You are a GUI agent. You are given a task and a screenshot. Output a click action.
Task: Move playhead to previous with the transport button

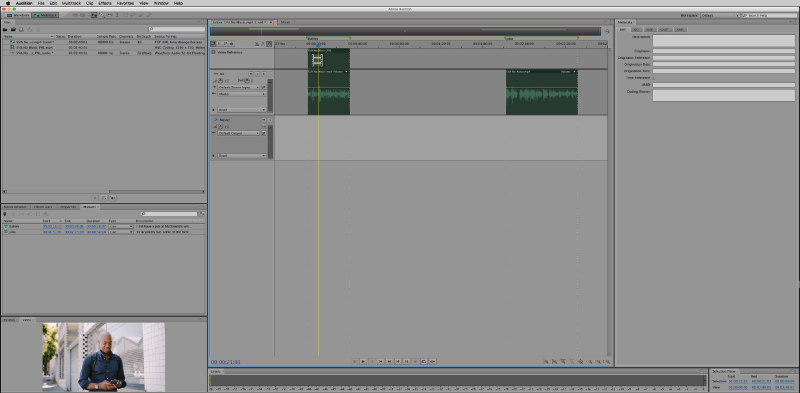[x=381, y=361]
